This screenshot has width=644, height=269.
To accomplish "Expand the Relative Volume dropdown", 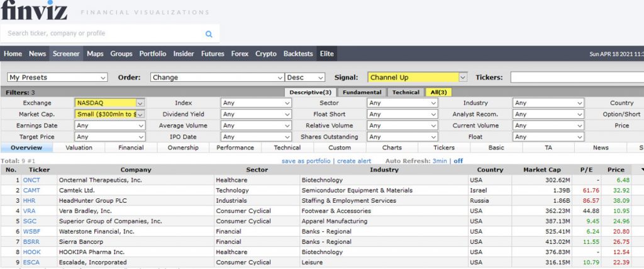I will tap(402, 125).
